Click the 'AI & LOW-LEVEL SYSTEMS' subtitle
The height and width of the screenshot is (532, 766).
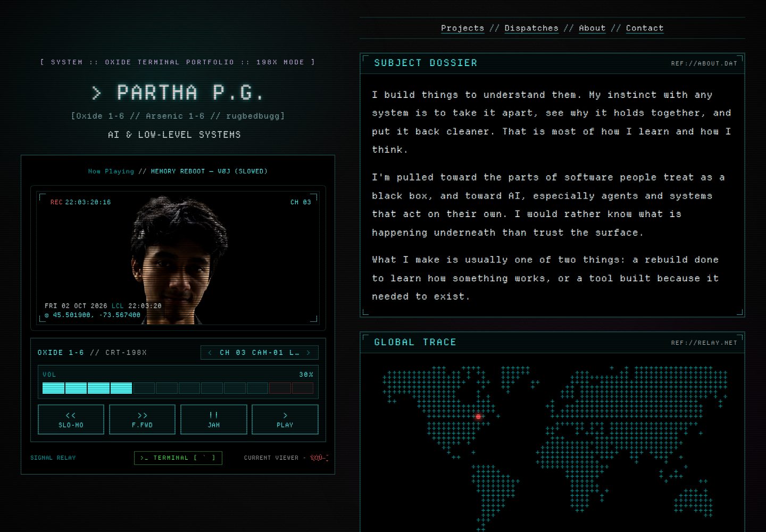pos(174,135)
